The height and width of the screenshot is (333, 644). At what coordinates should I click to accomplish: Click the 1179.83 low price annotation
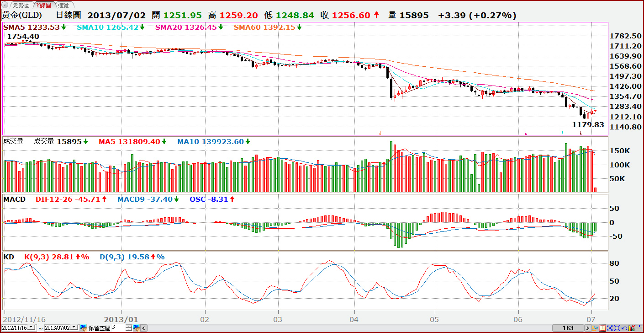point(588,124)
